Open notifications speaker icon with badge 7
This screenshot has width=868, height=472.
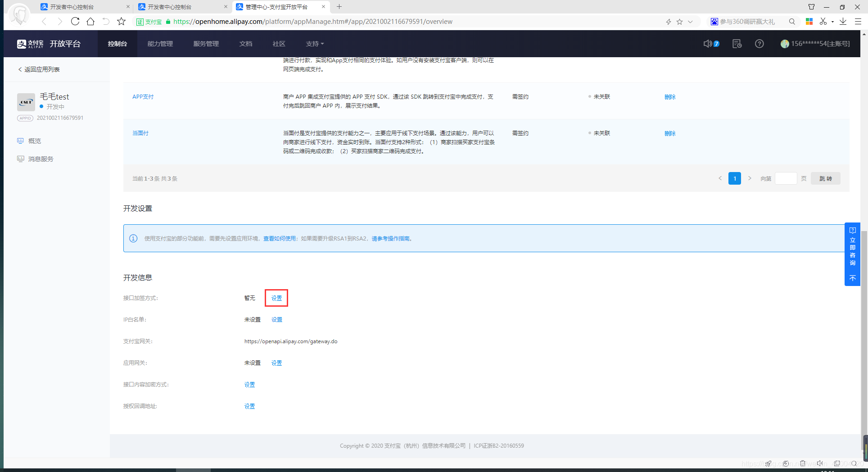[711, 44]
